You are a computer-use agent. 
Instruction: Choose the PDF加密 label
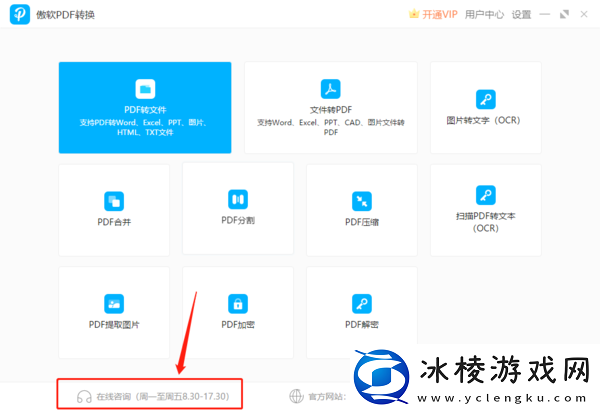tap(238, 325)
